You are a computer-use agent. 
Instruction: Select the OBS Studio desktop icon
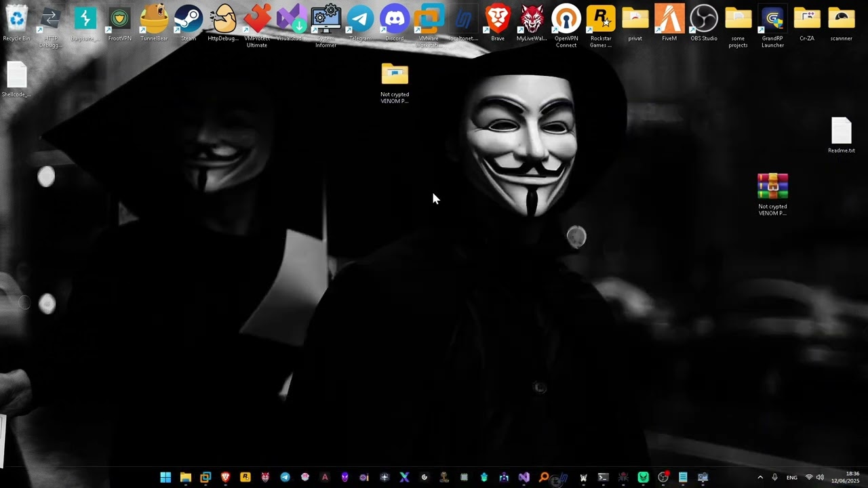click(x=704, y=23)
